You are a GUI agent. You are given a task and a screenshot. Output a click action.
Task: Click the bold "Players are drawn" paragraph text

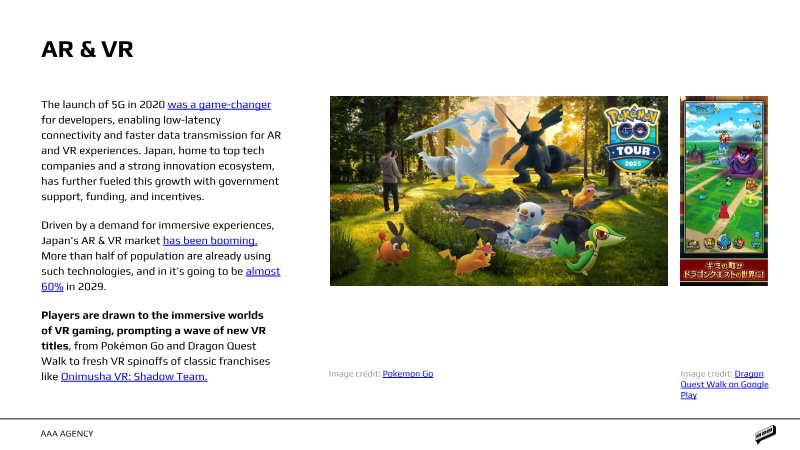pos(154,330)
